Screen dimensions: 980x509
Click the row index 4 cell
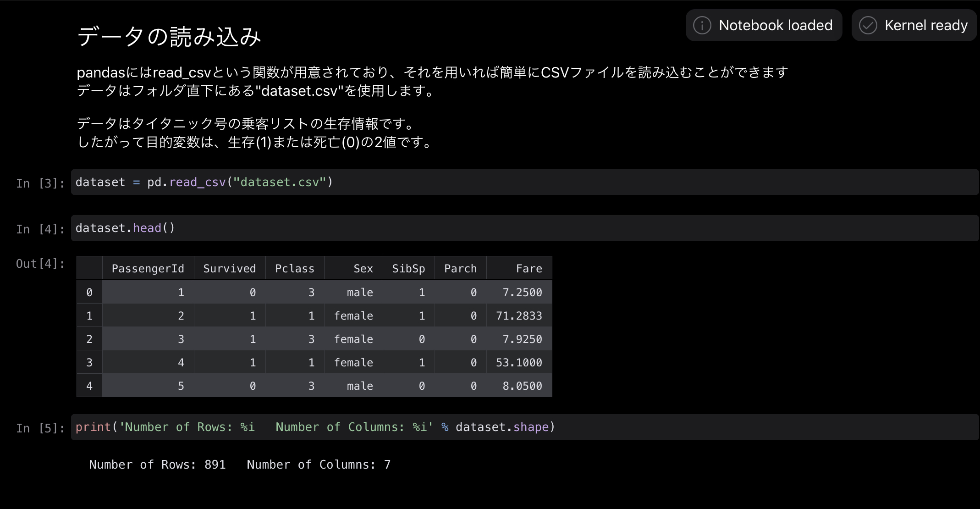click(89, 386)
